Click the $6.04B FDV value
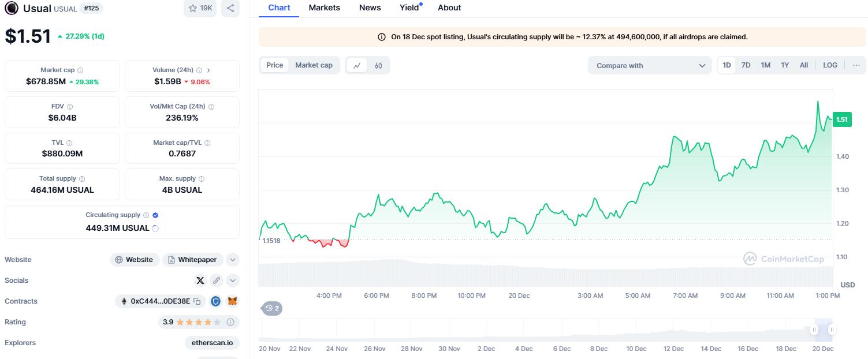Screen dimensions: 868x359 pyautogui.click(x=62, y=118)
